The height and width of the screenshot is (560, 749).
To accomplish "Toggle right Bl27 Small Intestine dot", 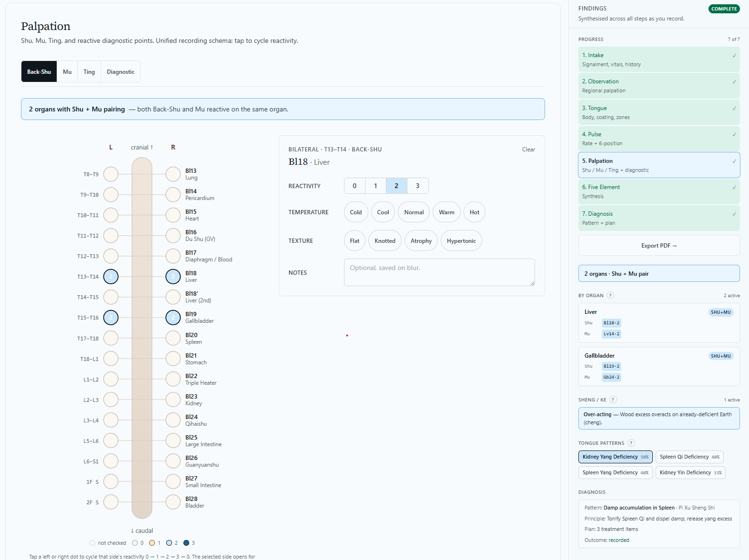I will tap(173, 481).
